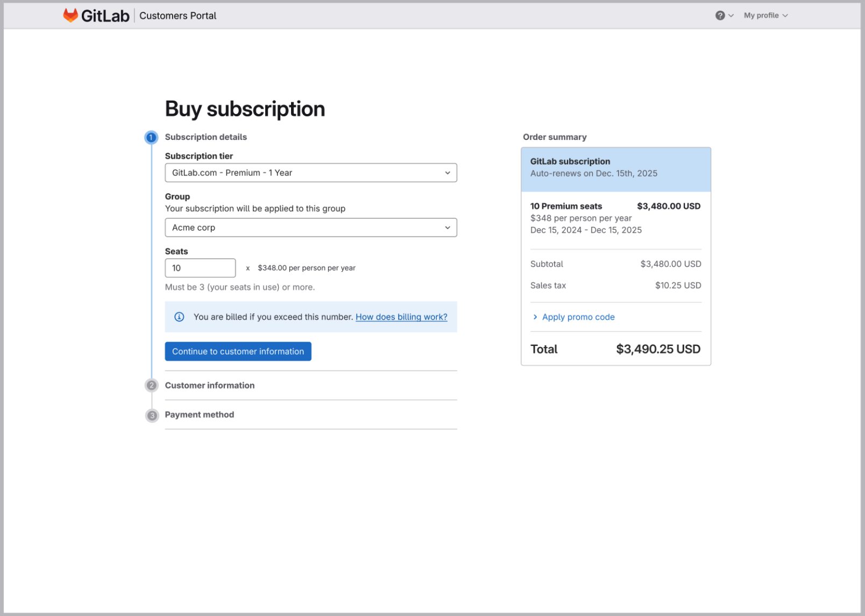Viewport: 865px width, 616px height.
Task: Open the My profile dropdown
Action: click(x=766, y=16)
